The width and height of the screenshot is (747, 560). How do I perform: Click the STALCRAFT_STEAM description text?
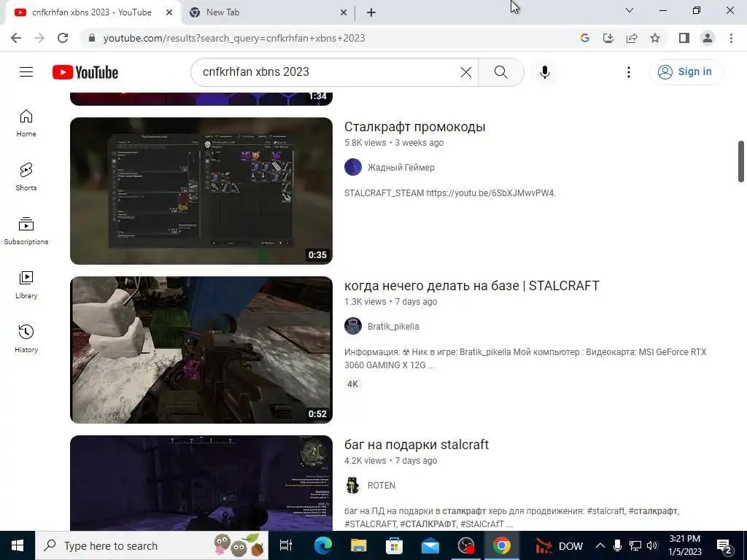click(449, 192)
